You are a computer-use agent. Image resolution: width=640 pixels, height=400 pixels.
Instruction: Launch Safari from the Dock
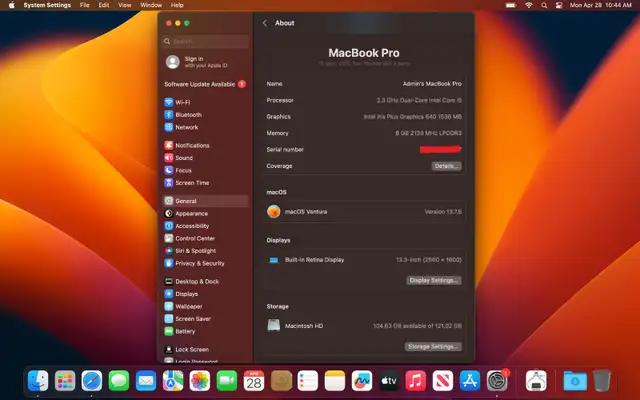(92, 381)
